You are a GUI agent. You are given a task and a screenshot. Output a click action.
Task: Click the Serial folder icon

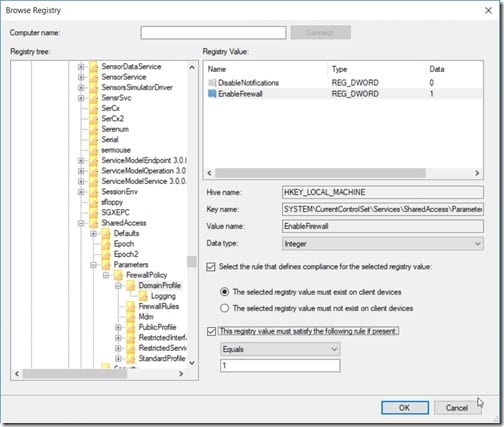click(x=94, y=140)
